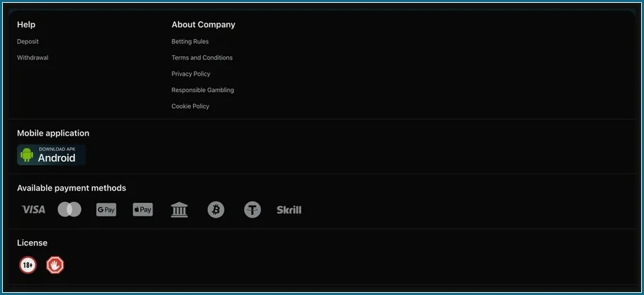Image resolution: width=644 pixels, height=295 pixels.
Task: Select the bank transfer building icon
Action: coord(179,209)
